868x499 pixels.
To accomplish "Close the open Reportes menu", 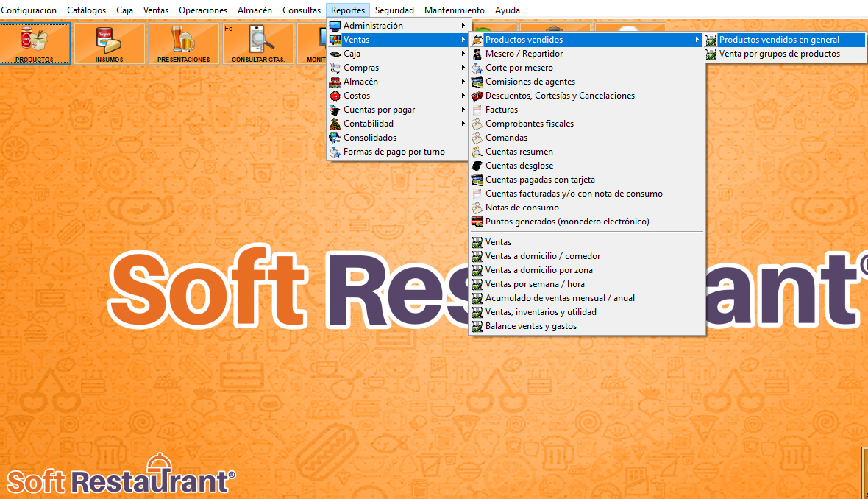I will click(348, 10).
